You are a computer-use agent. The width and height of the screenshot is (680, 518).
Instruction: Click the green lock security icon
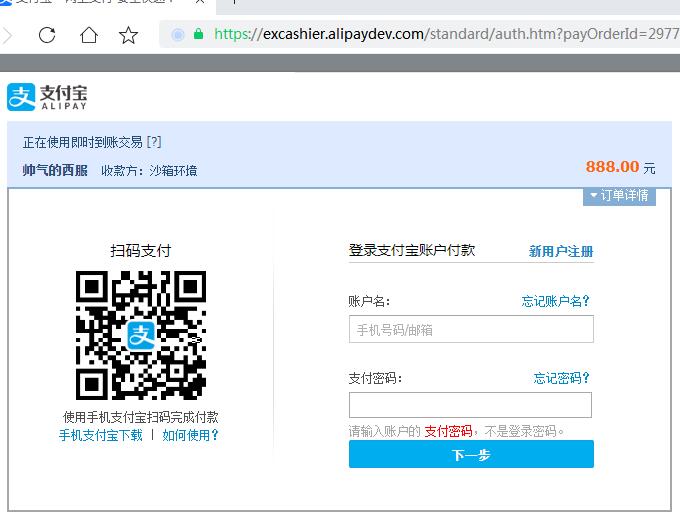(199, 34)
